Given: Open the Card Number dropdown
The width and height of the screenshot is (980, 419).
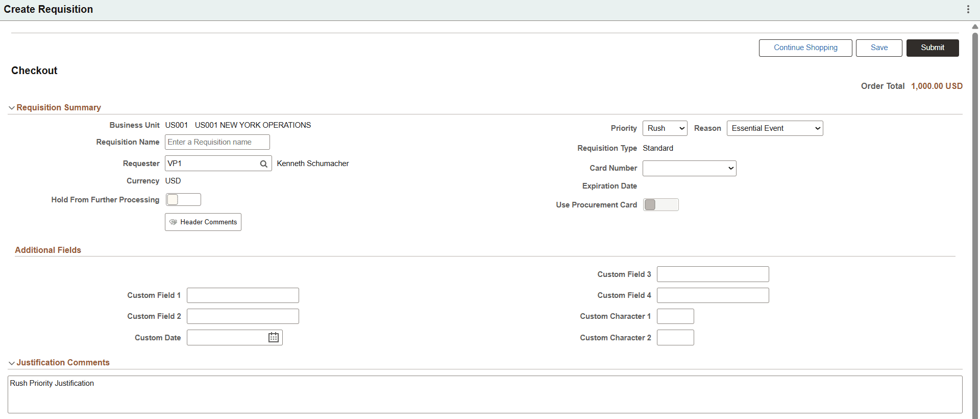Looking at the screenshot, I should tap(690, 168).
